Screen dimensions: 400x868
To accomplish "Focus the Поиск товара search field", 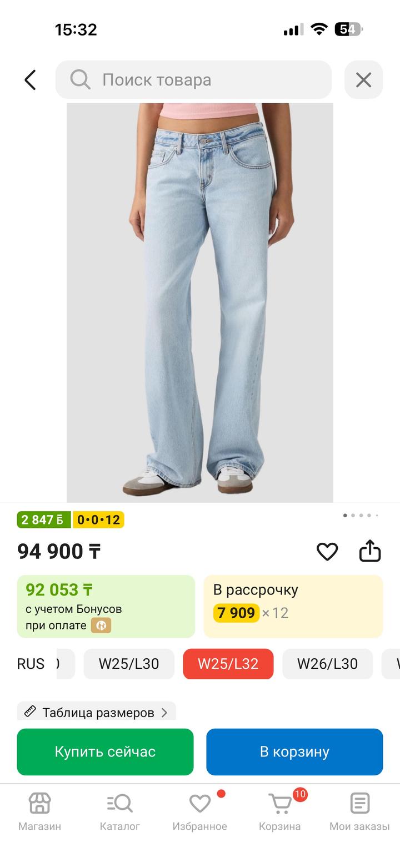I will pyautogui.click(x=193, y=80).
